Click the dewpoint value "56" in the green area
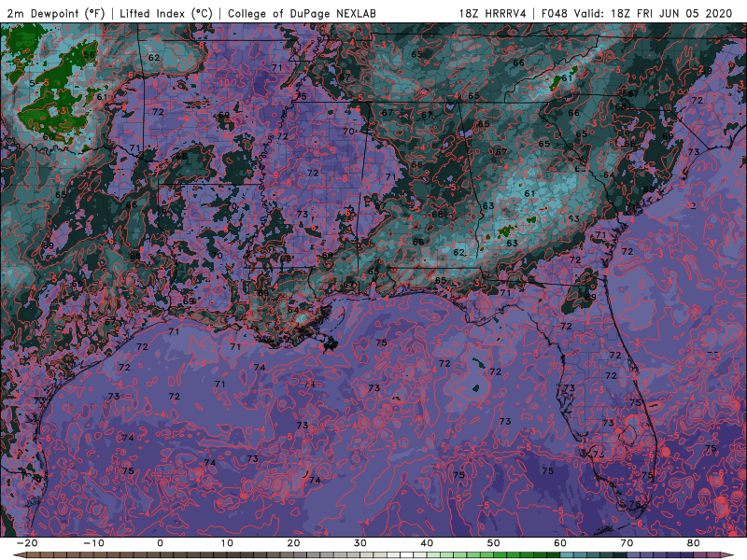 coord(89,55)
